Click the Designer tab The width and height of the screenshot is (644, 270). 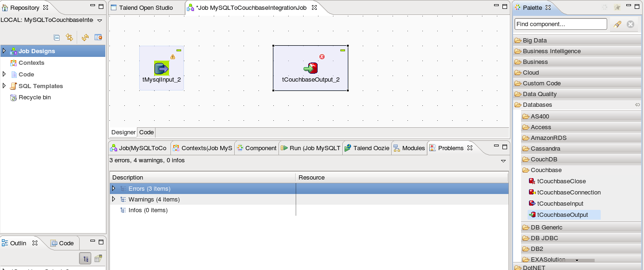tap(123, 132)
